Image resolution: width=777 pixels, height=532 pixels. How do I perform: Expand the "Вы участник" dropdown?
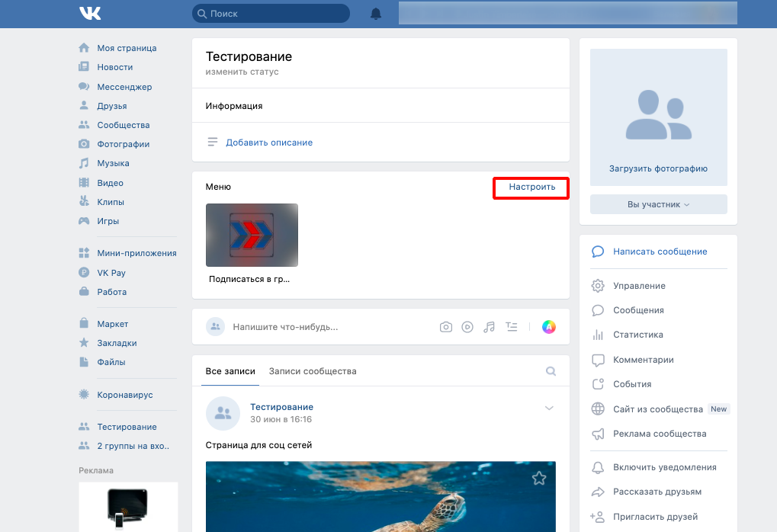tap(658, 204)
